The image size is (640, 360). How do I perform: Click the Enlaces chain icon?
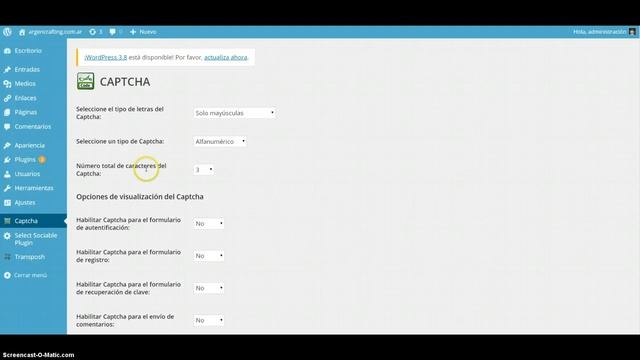point(7,98)
